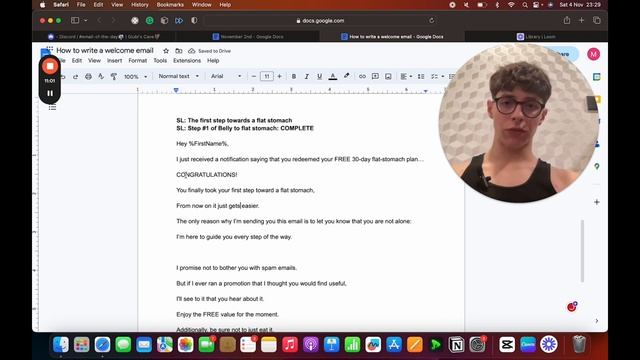
Task: Open macOS Bookmarks menu
Action: pos(170,5)
